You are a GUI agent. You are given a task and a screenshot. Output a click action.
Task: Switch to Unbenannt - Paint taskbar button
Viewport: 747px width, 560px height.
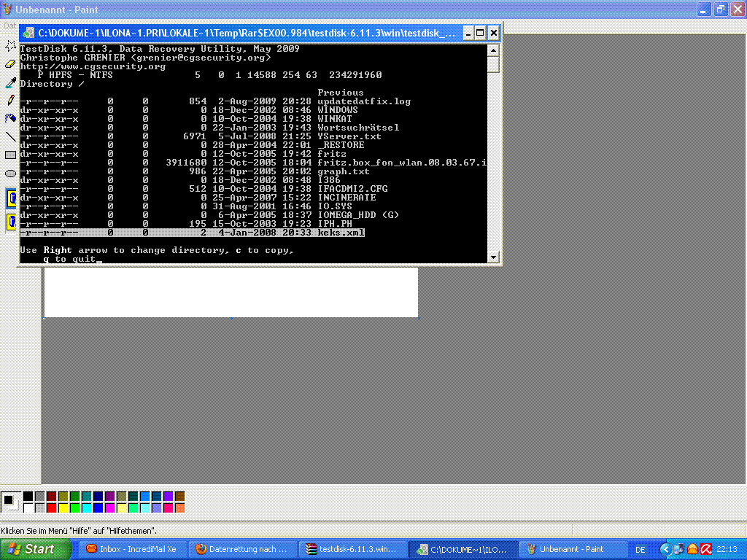573,549
